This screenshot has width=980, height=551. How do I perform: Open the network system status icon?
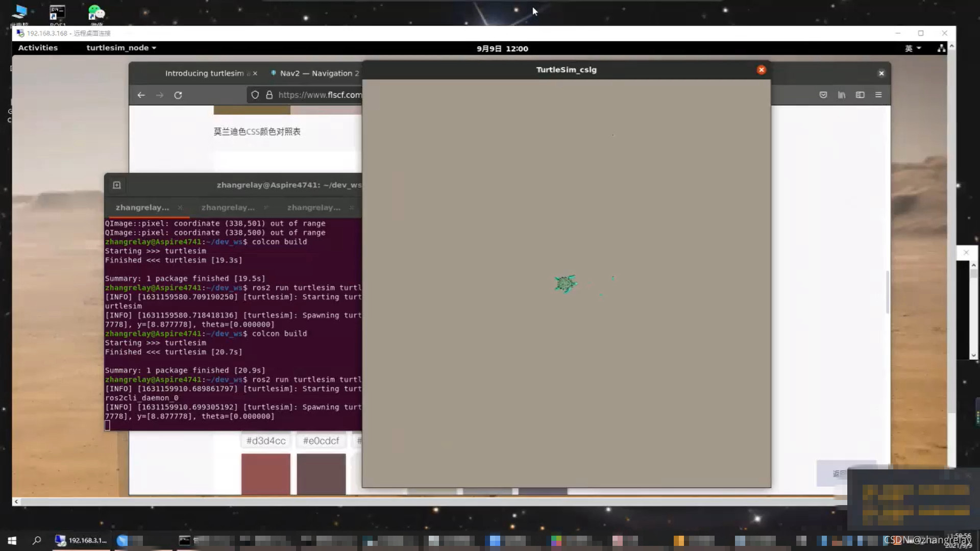pyautogui.click(x=941, y=48)
